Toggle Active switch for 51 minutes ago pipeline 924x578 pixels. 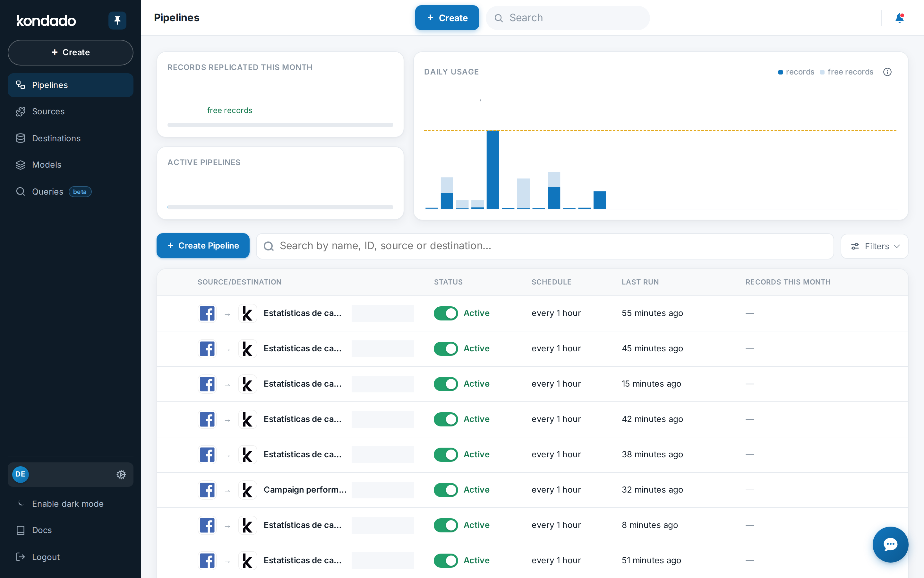pos(446,560)
